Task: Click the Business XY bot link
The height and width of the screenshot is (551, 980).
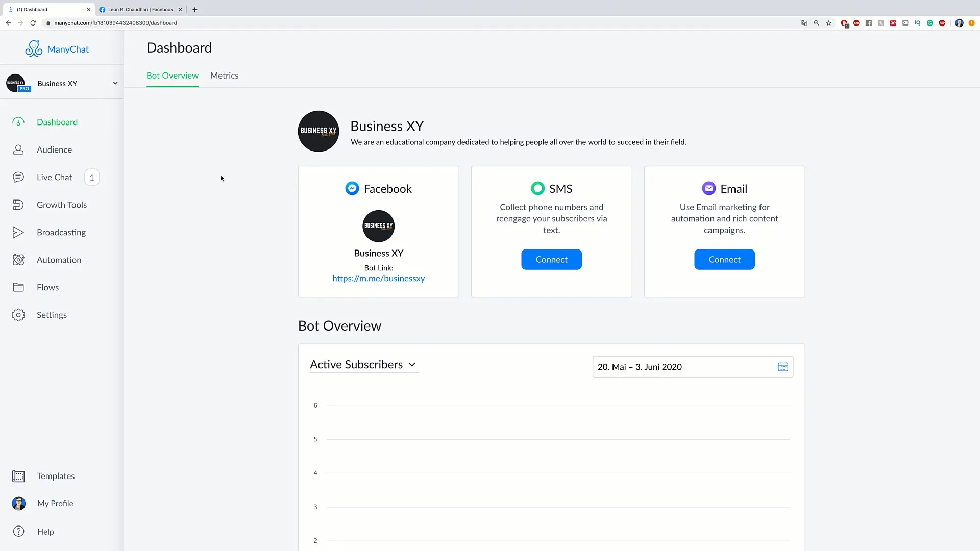Action: 378,278
